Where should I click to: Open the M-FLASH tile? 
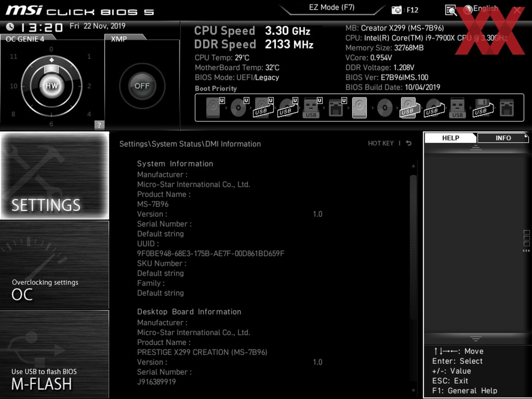tap(55, 354)
